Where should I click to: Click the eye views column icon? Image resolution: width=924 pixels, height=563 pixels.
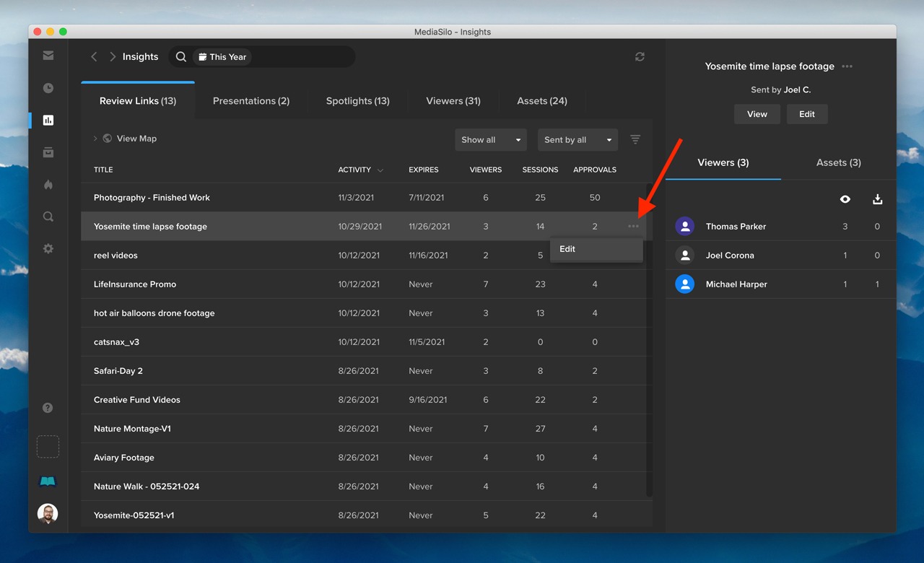tap(845, 199)
